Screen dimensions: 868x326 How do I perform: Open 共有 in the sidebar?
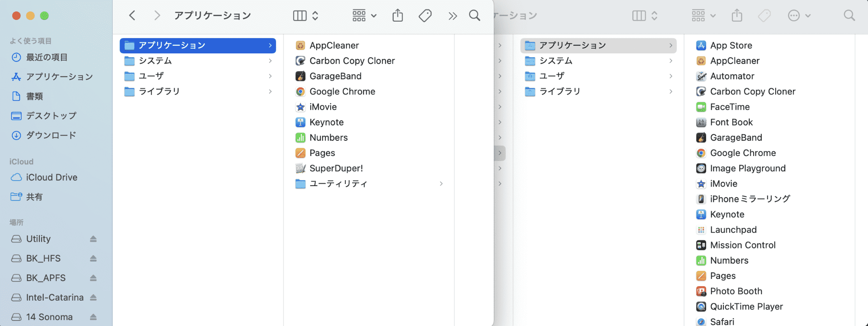coord(27,197)
